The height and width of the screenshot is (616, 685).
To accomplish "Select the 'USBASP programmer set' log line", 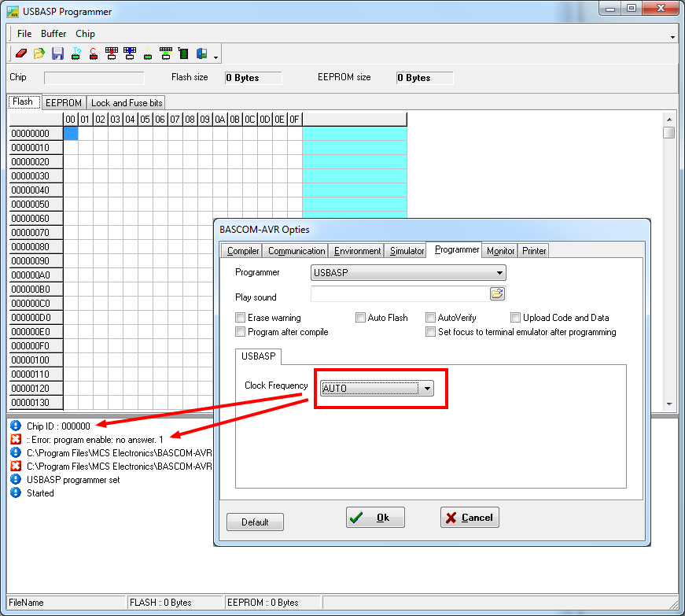I will coord(73,480).
